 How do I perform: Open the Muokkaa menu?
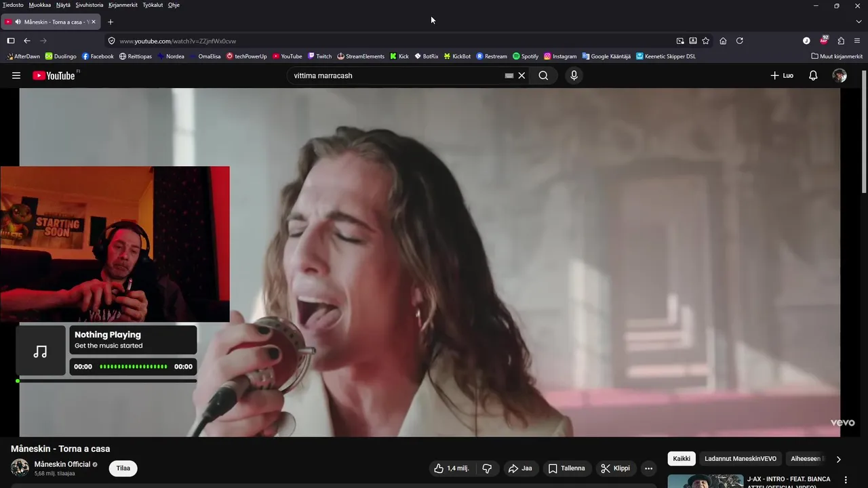39,5
